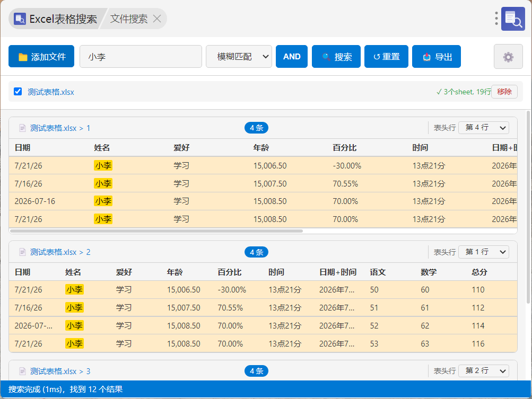Open the 模糊匹配 match mode dropdown
The image size is (532, 399).
239,56
